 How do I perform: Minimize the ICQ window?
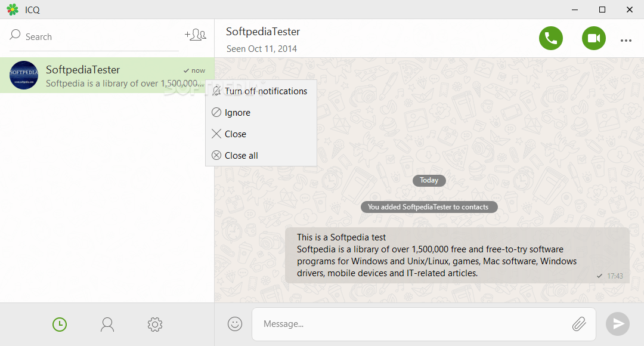tap(575, 10)
